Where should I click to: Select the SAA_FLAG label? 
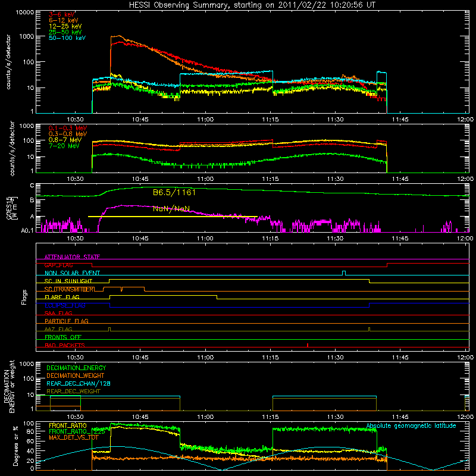pyautogui.click(x=58, y=313)
